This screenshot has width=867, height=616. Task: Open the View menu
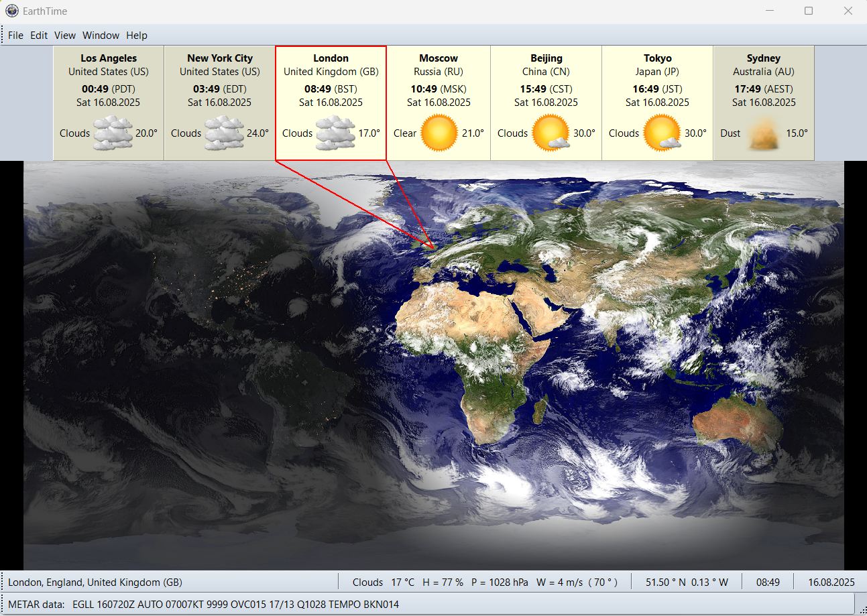pos(65,36)
